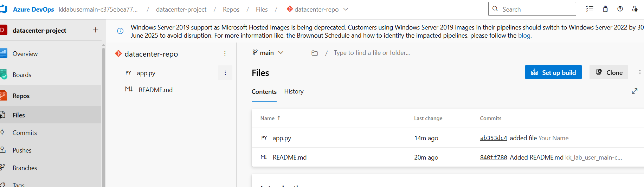Image resolution: width=644 pixels, height=187 pixels.
Task: Click the repository root folder icon
Action: (x=315, y=53)
